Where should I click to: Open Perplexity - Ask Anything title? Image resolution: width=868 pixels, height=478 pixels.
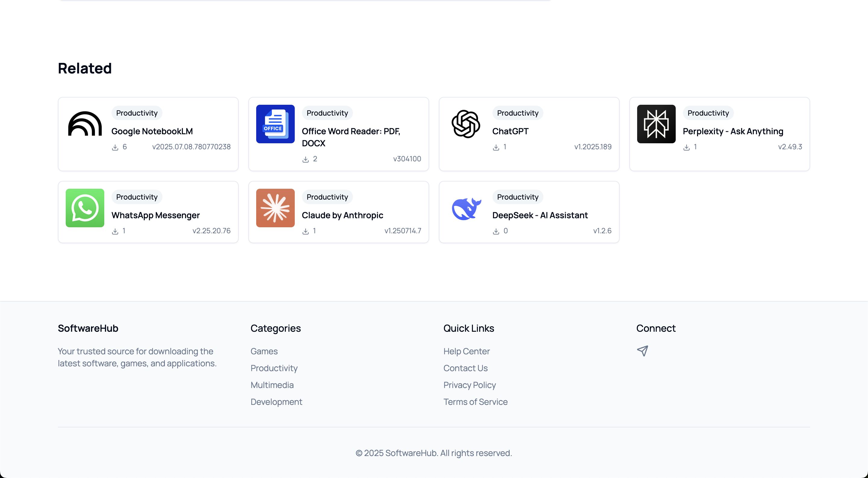click(733, 131)
